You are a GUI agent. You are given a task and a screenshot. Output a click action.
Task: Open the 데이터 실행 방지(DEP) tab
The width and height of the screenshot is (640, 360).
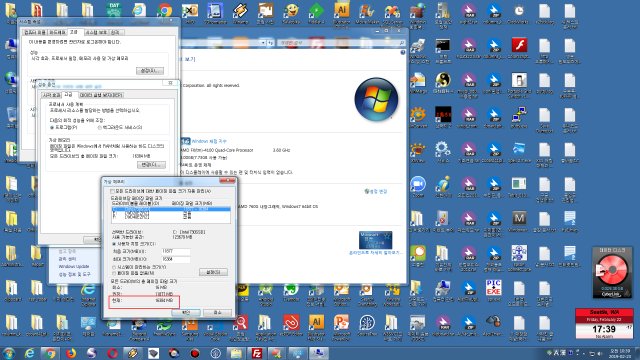[x=101, y=95]
